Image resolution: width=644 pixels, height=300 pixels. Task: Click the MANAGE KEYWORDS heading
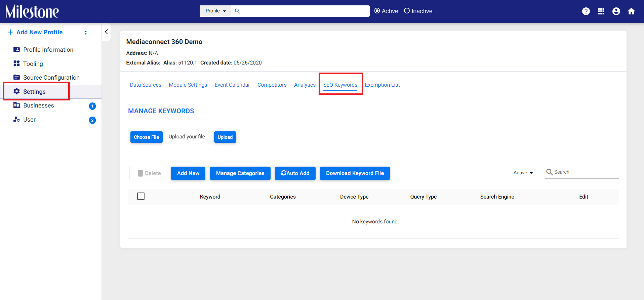tap(161, 111)
